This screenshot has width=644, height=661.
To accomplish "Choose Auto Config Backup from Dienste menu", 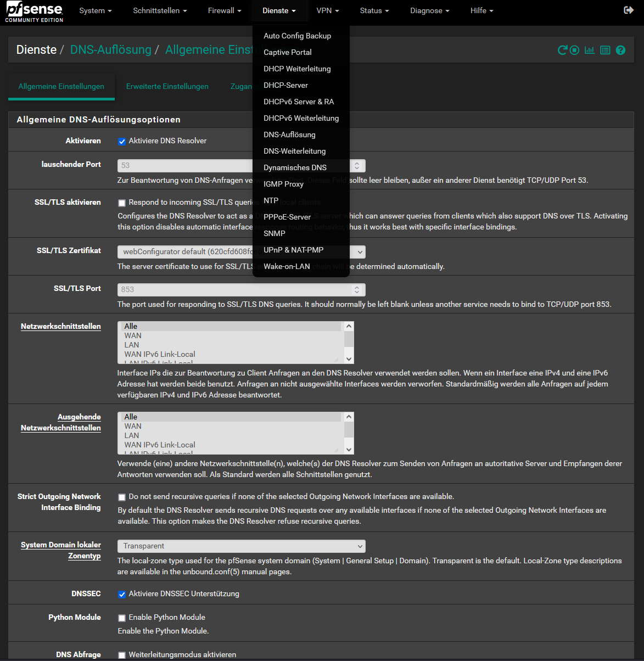I will point(301,36).
